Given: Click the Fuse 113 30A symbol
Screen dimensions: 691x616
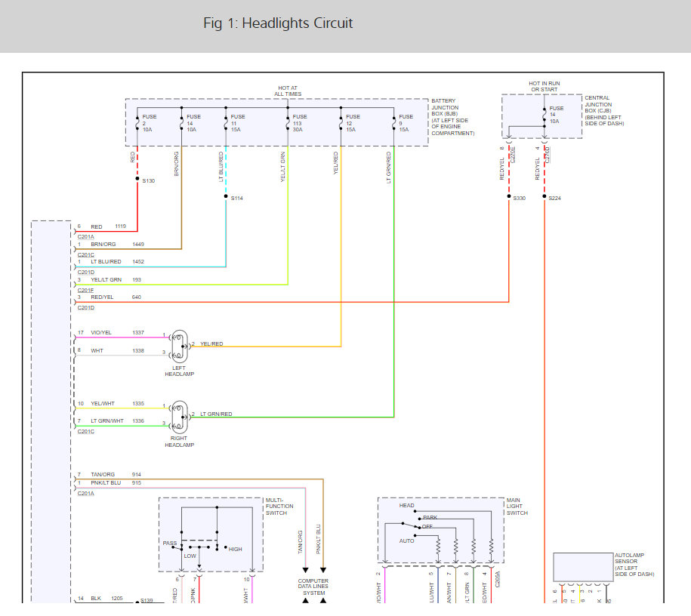Looking at the screenshot, I should tap(288, 123).
